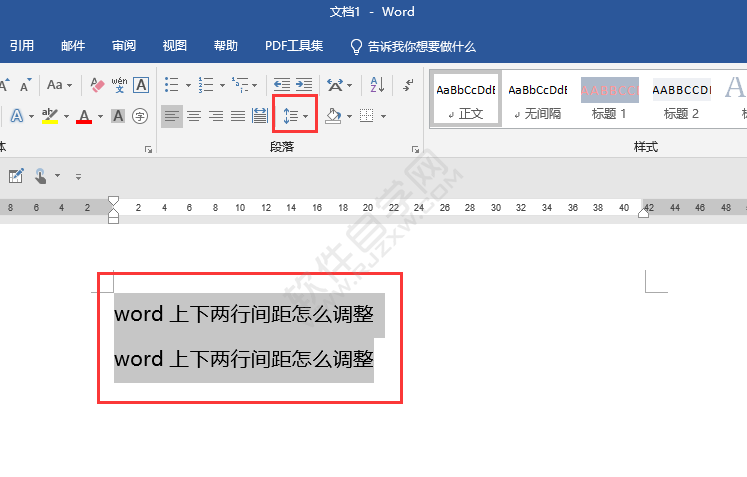
Task: Expand the numbering library dropdown
Action: click(x=222, y=85)
